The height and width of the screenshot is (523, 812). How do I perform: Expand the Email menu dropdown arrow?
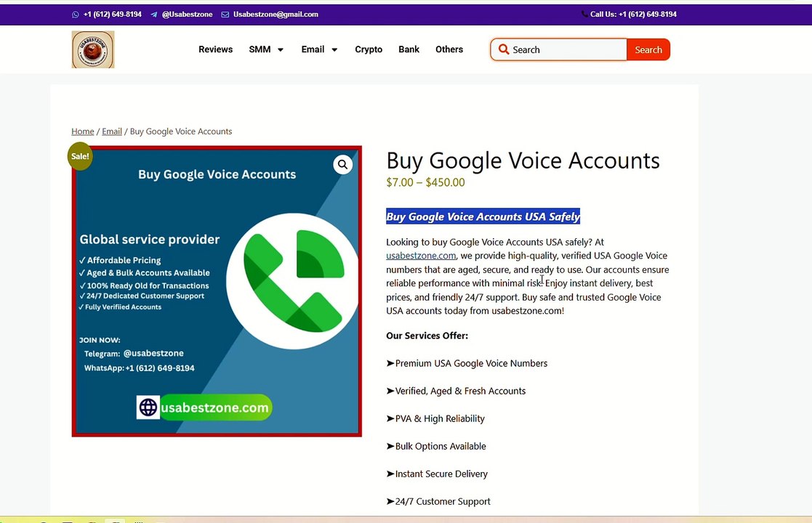(x=334, y=49)
